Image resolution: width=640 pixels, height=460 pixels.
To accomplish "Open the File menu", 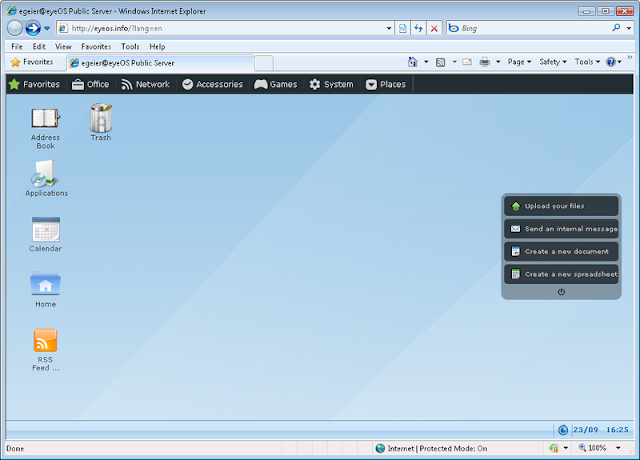I will (17, 47).
